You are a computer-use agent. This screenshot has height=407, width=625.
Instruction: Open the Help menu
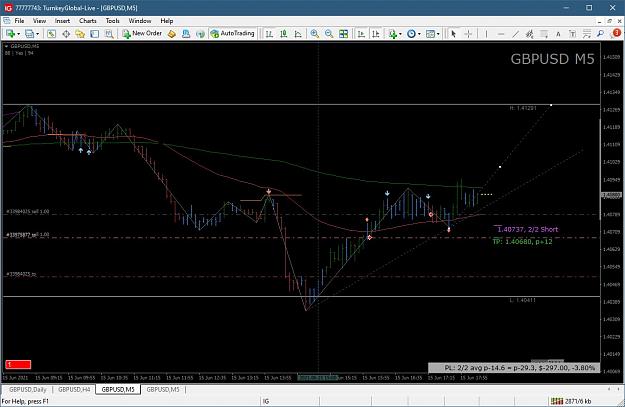click(167, 21)
